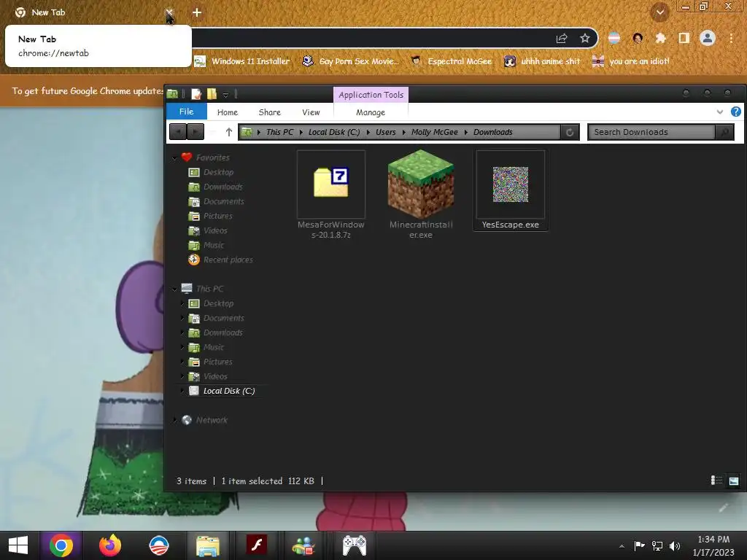The height and width of the screenshot is (560, 747).
Task: Expand the dropdown arrow after Users breadcrumb
Action: (x=404, y=132)
